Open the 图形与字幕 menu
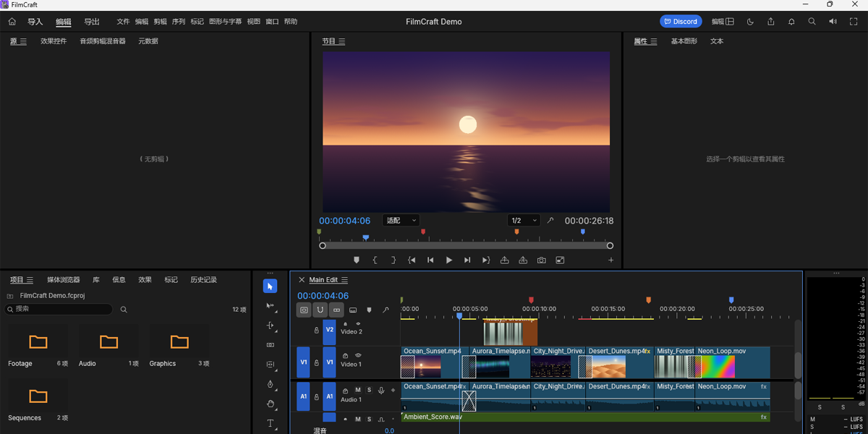The image size is (868, 434). (x=225, y=22)
